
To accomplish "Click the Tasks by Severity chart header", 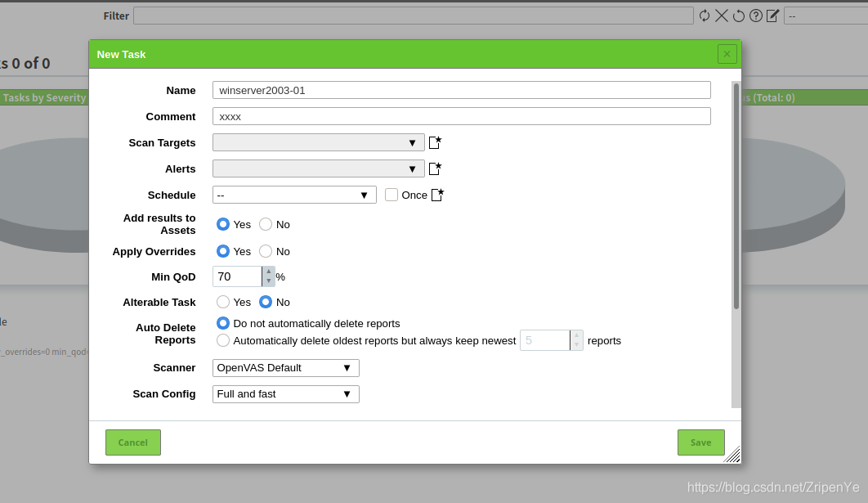I will (x=44, y=97).
